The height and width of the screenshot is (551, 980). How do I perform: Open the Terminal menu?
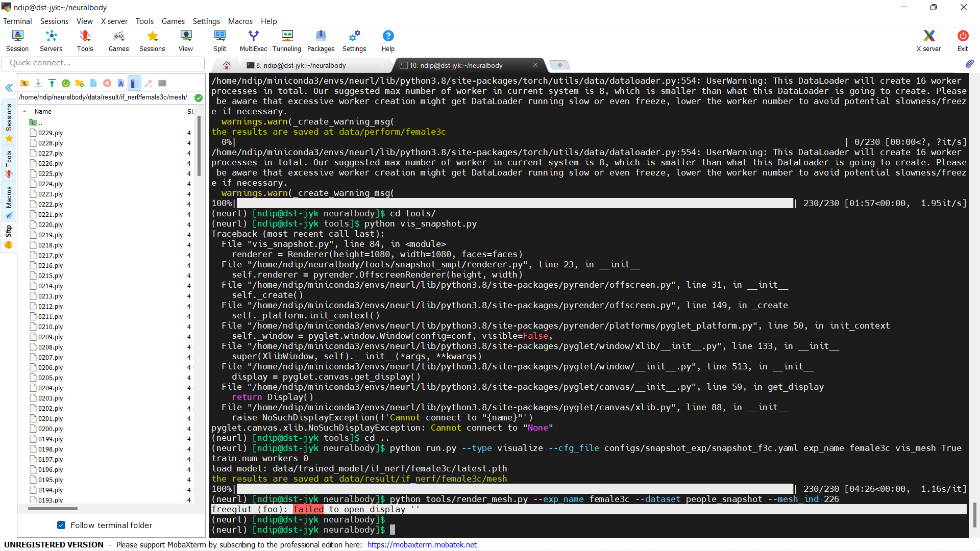pyautogui.click(x=17, y=21)
